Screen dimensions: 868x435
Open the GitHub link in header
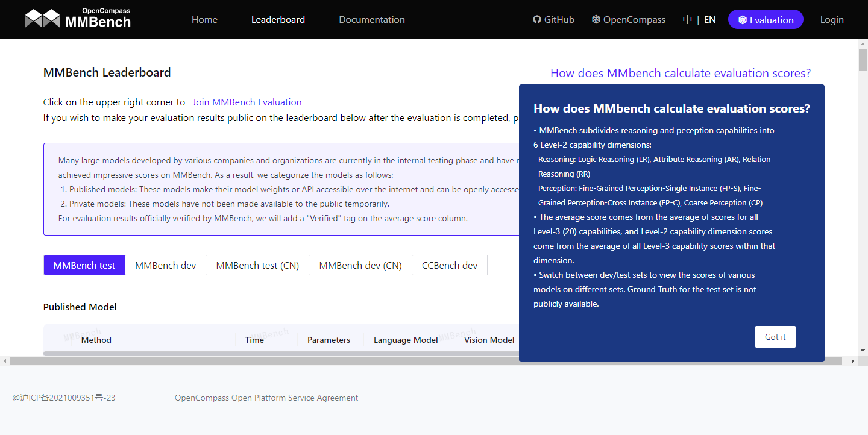(553, 19)
